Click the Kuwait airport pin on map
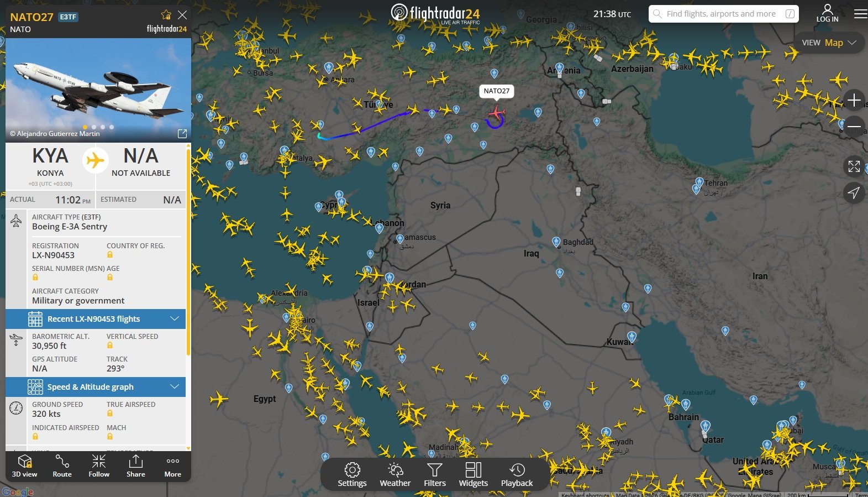Viewport: 868px width, 497px height. tap(632, 337)
